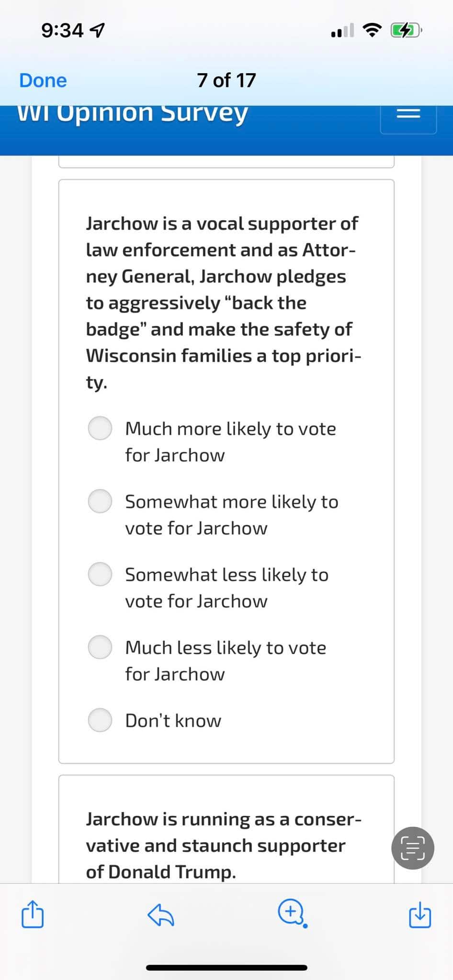Select Somewhat more likely to vote for Jarchow
453x980 pixels.
pyautogui.click(x=100, y=501)
